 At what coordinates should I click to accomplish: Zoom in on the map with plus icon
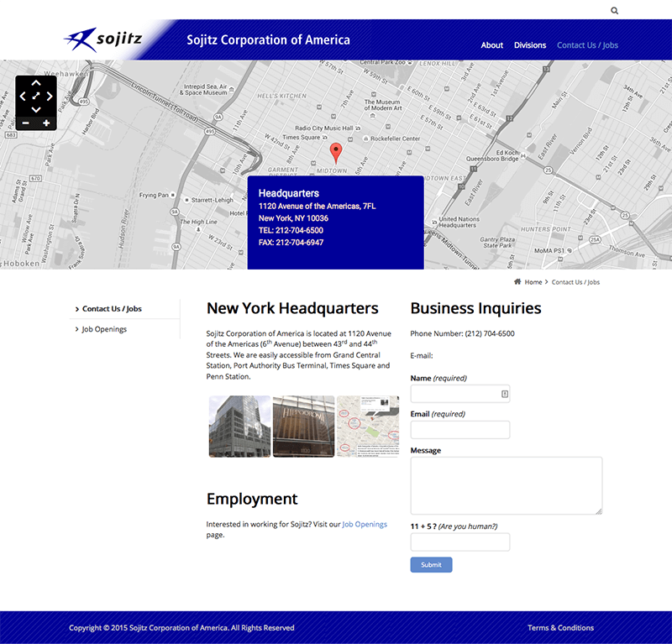(48, 123)
